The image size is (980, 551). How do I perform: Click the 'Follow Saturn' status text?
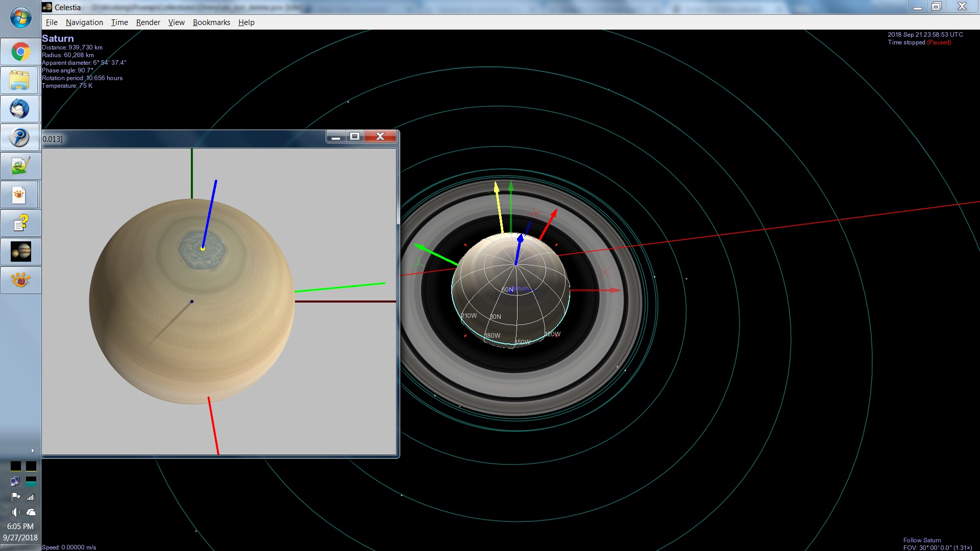(x=922, y=540)
